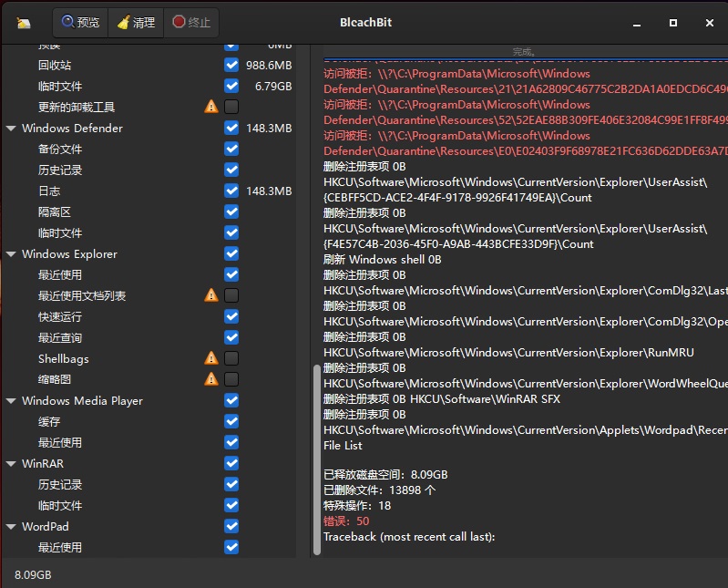Image resolution: width=728 pixels, height=588 pixels.
Task: Toggle the WinRAR group checkbox
Action: [231, 463]
